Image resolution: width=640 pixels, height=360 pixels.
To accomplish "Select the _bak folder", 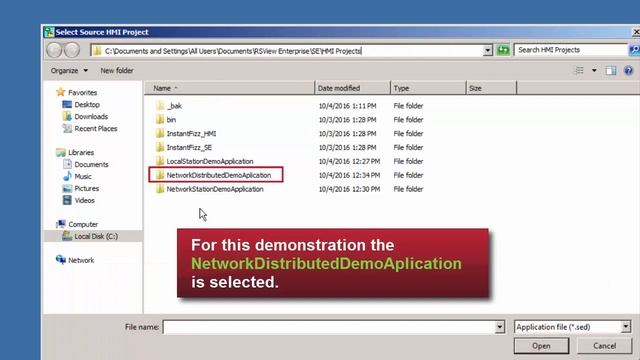I will 169,106.
